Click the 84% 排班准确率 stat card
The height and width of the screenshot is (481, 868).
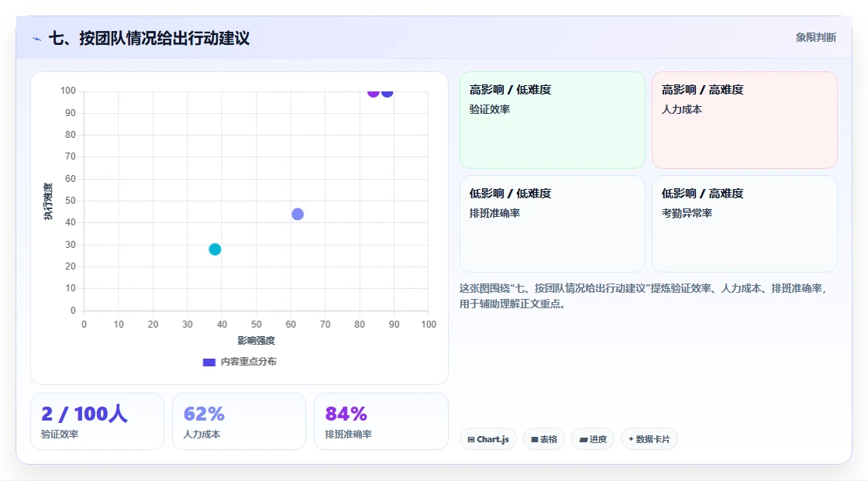[381, 421]
